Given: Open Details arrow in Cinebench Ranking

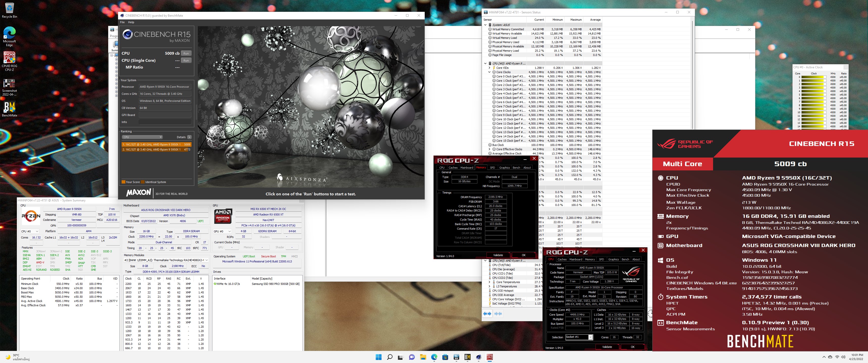Looking at the screenshot, I should pyautogui.click(x=189, y=137).
